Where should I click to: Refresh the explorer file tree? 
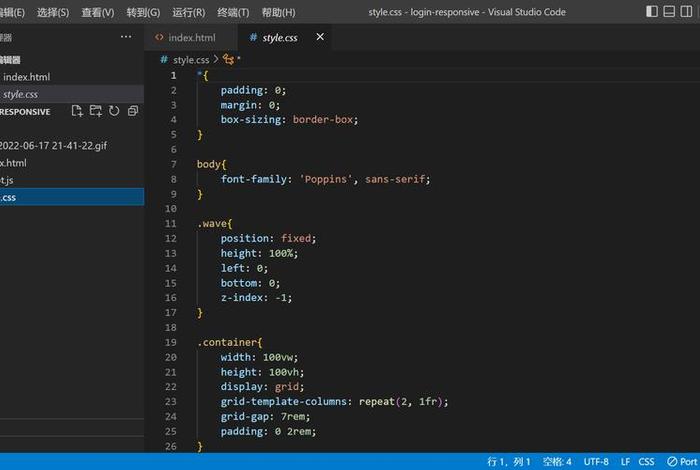click(114, 111)
